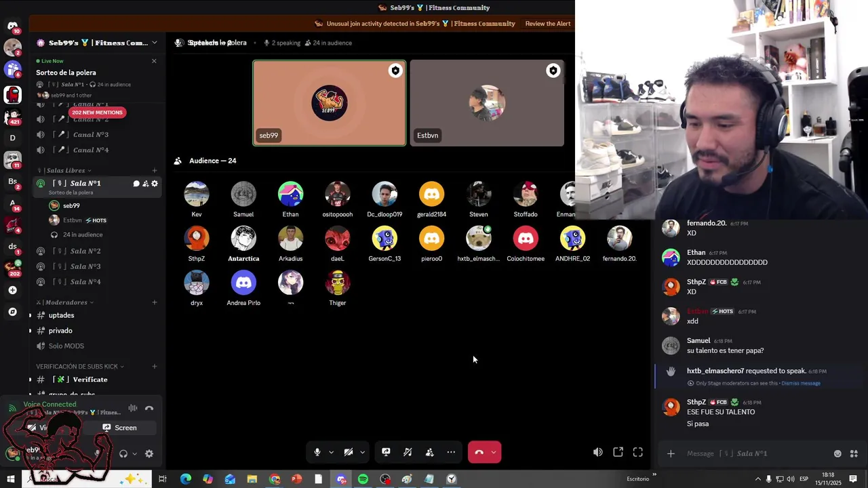The width and height of the screenshot is (868, 488).
Task: Show hidden system tray icons
Action: point(757,479)
